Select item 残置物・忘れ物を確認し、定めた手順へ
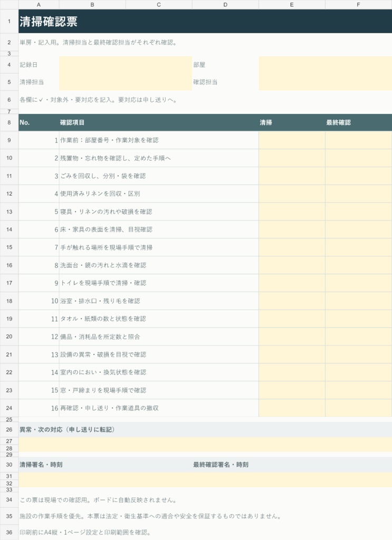The image size is (392, 540). click(x=159, y=158)
